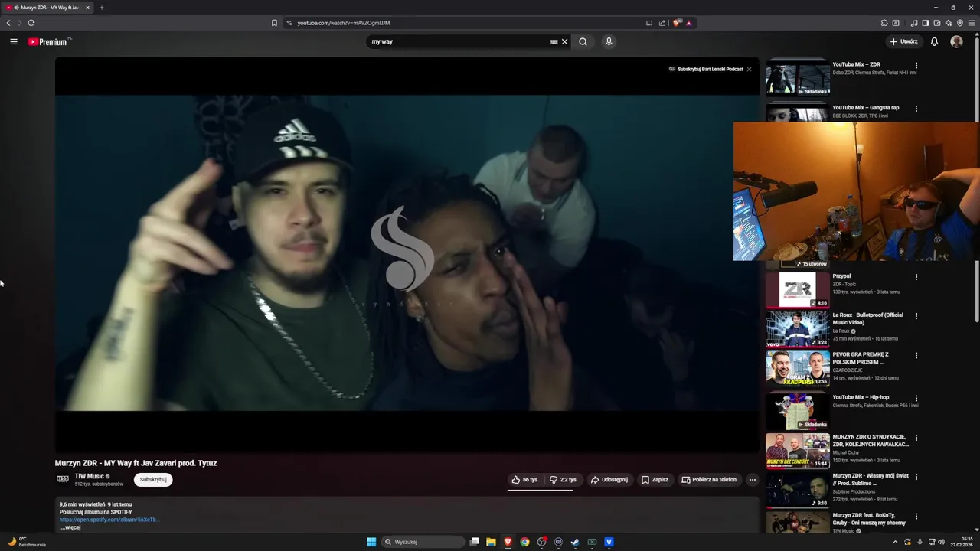
Task: Click the address bar URL
Action: [x=344, y=23]
